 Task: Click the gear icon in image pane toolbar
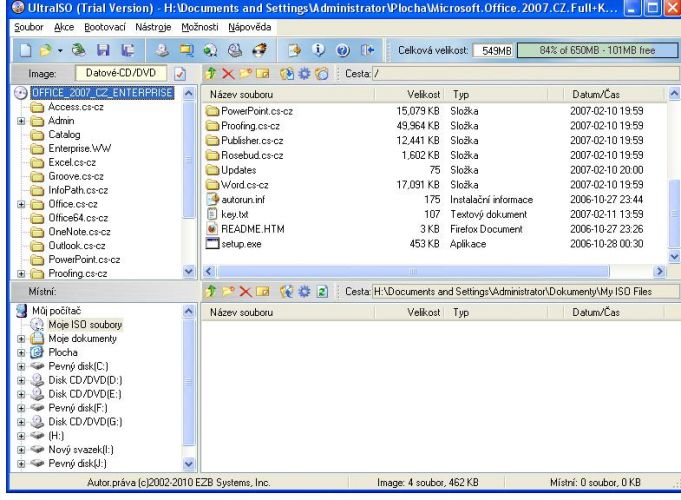tap(304, 73)
